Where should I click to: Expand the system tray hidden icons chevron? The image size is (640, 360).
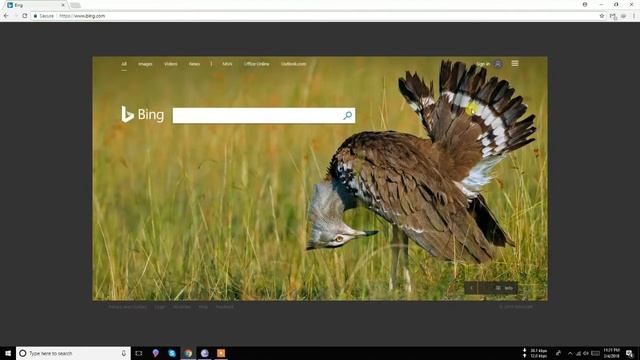tap(570, 353)
